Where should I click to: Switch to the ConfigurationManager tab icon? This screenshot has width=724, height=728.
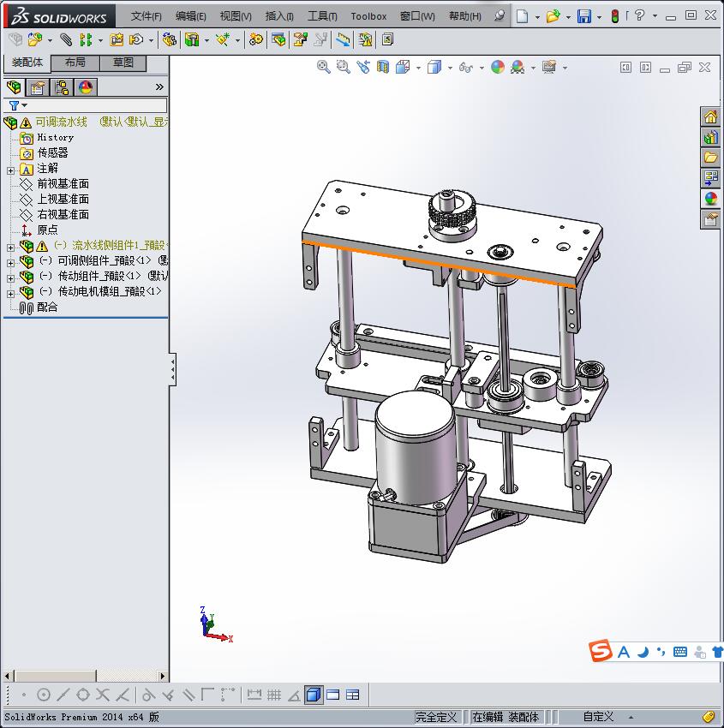tap(62, 87)
